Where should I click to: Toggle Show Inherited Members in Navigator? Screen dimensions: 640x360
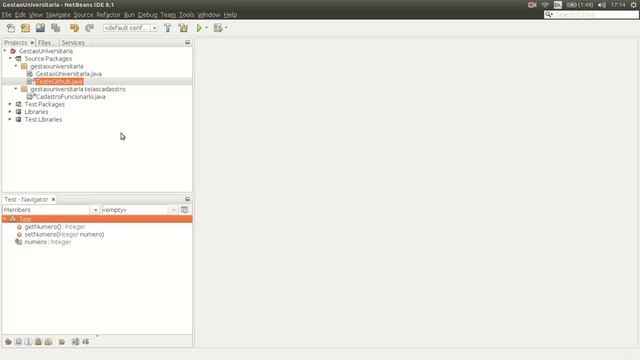pyautogui.click(x=8, y=342)
